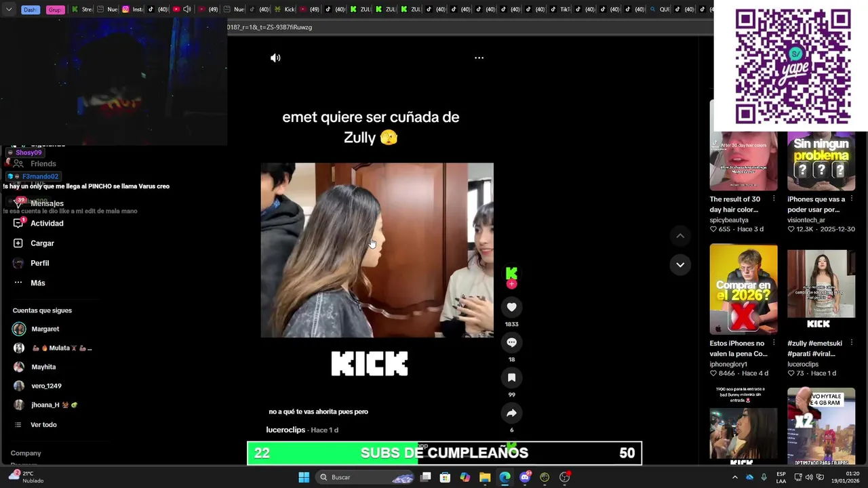Screen dimensions: 868x488
Task: Open Mayhita followed account
Action: (x=35, y=367)
